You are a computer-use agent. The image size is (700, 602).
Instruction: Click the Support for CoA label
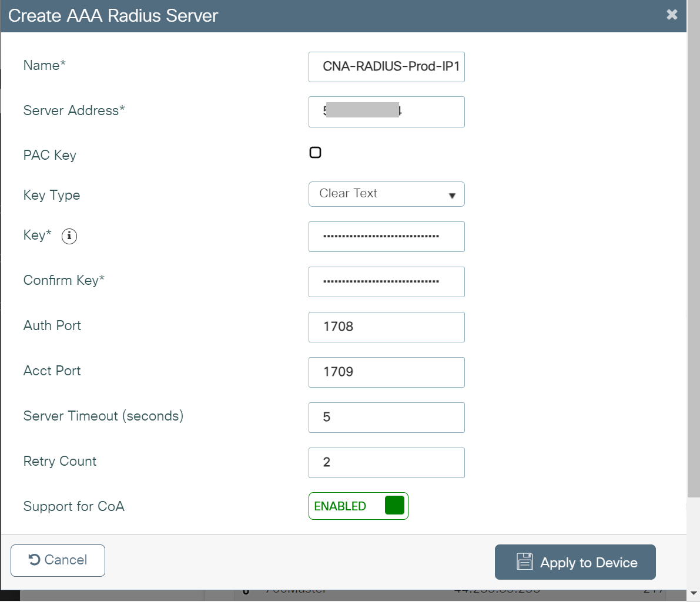74,506
